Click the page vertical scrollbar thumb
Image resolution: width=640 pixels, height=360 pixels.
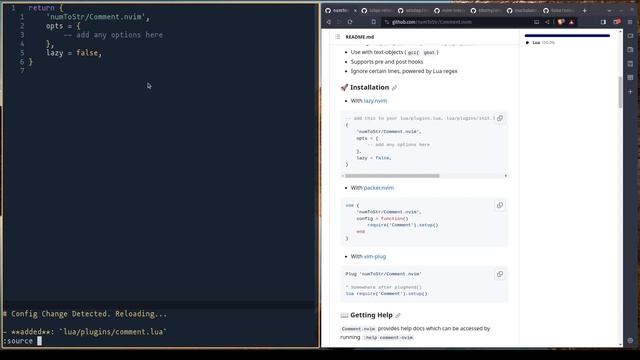coord(620,92)
